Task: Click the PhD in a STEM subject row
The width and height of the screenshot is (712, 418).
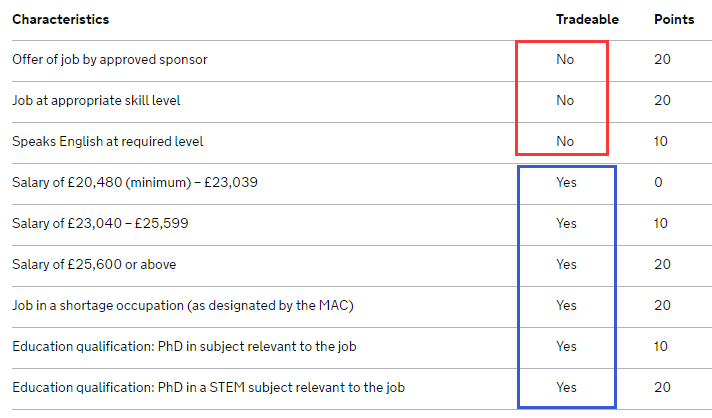Action: point(362,388)
